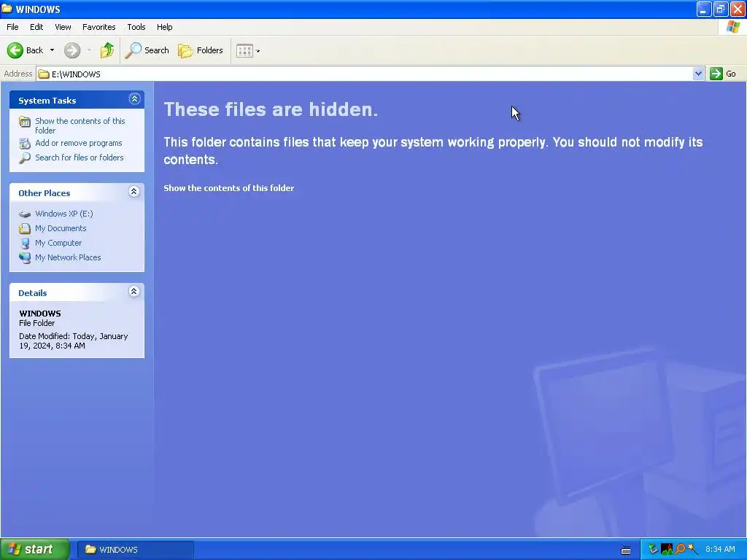Open the Views dropdown button
Image resolution: width=747 pixels, height=560 pixels.
pos(248,50)
